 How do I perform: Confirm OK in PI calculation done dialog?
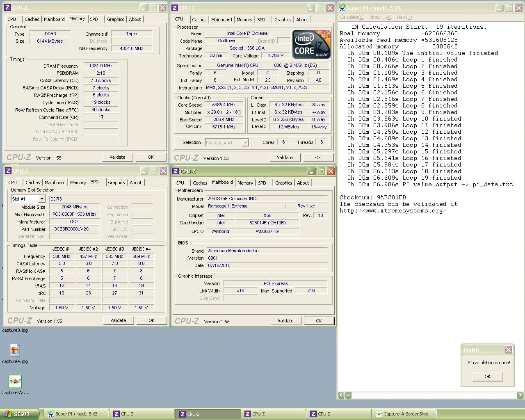(x=487, y=377)
